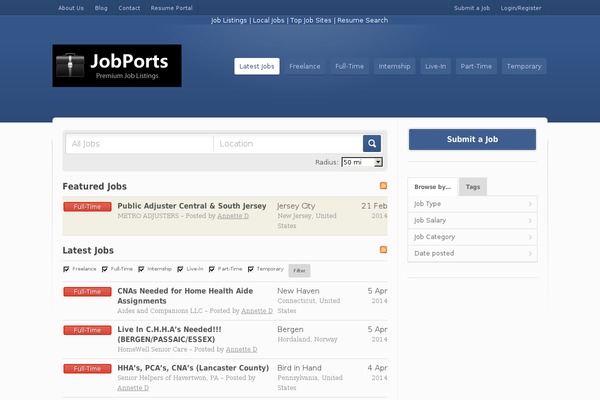Open About Us in top menu

tap(71, 8)
